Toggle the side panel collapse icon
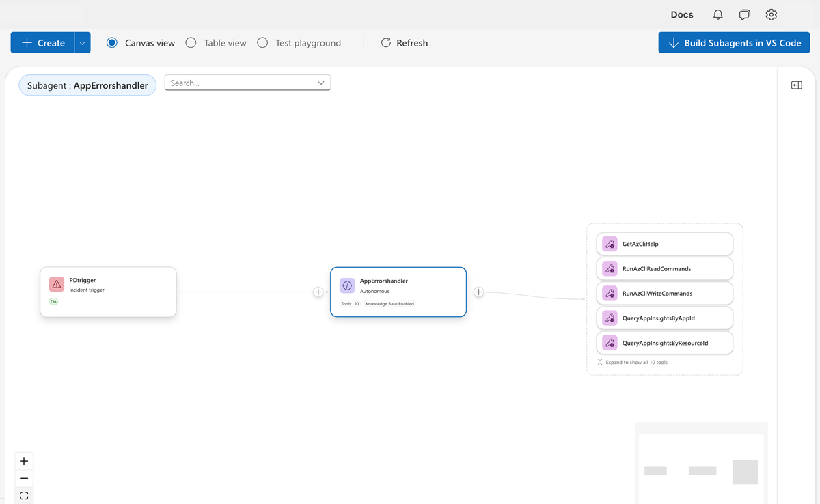 coord(797,85)
